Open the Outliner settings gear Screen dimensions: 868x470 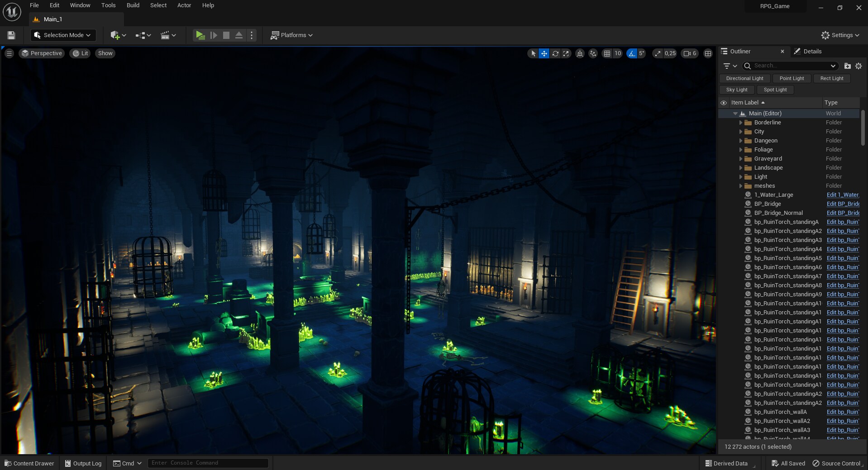[858, 66]
